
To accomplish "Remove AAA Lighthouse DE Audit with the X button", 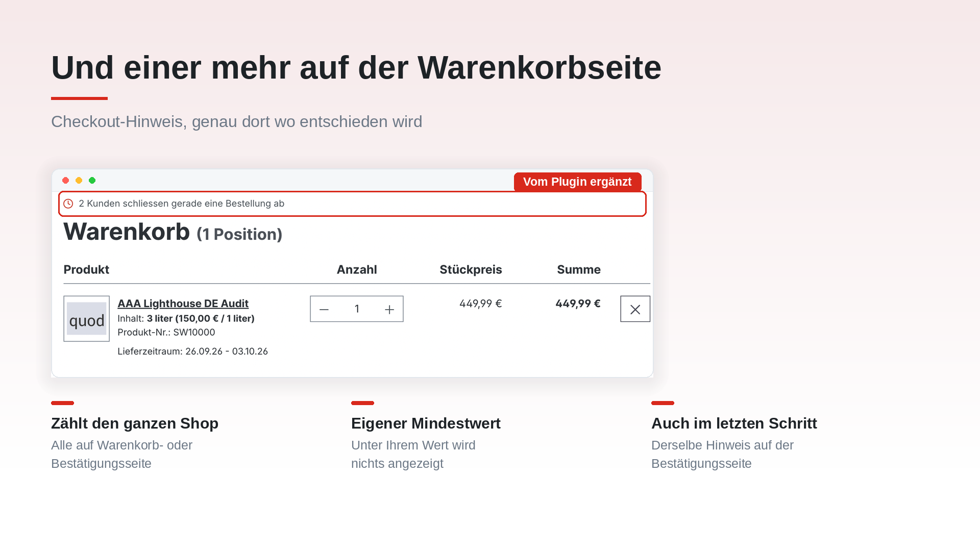I will point(635,309).
